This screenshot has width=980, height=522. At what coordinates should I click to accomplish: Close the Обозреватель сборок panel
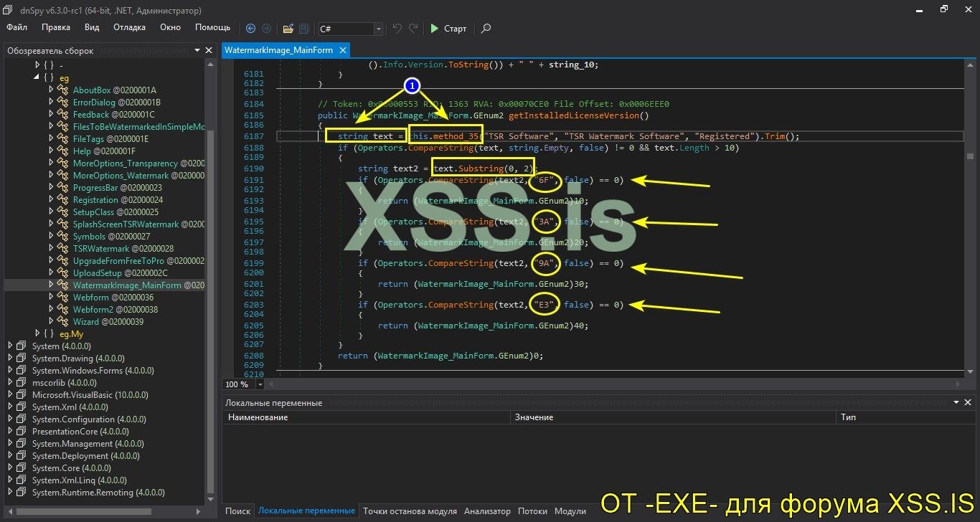(x=209, y=51)
